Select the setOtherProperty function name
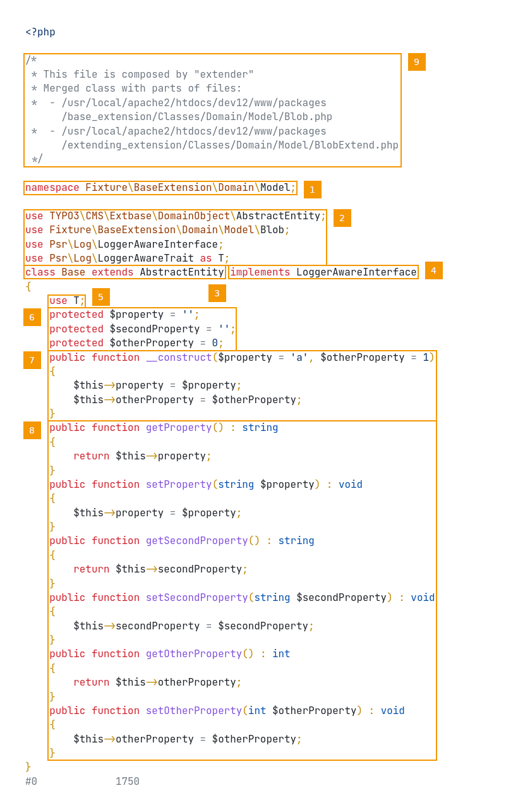Image resolution: width=518 pixels, height=812 pixels. click(194, 711)
